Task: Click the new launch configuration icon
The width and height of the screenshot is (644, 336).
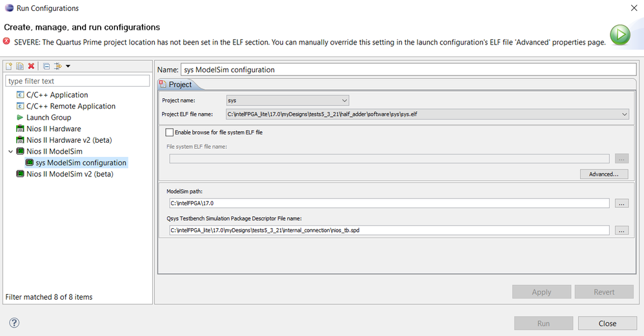Action: [x=10, y=66]
